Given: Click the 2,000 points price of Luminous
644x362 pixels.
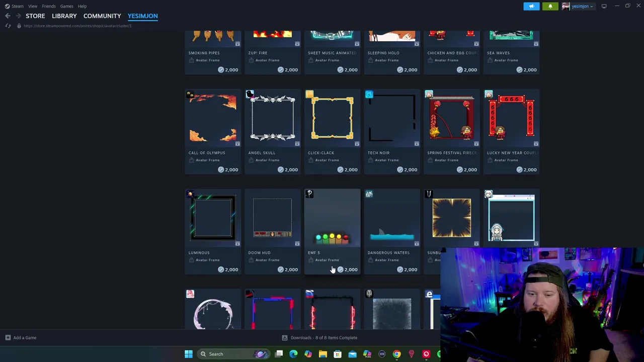Looking at the screenshot, I should pos(228,269).
